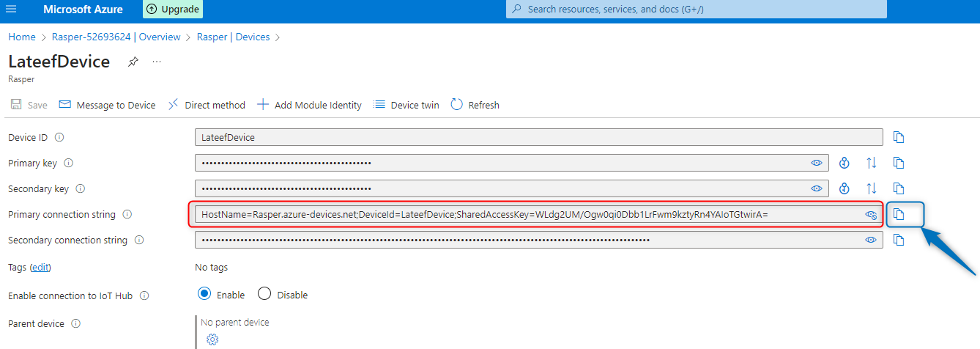Open Device twin
This screenshot has height=349, width=980.
(x=407, y=105)
